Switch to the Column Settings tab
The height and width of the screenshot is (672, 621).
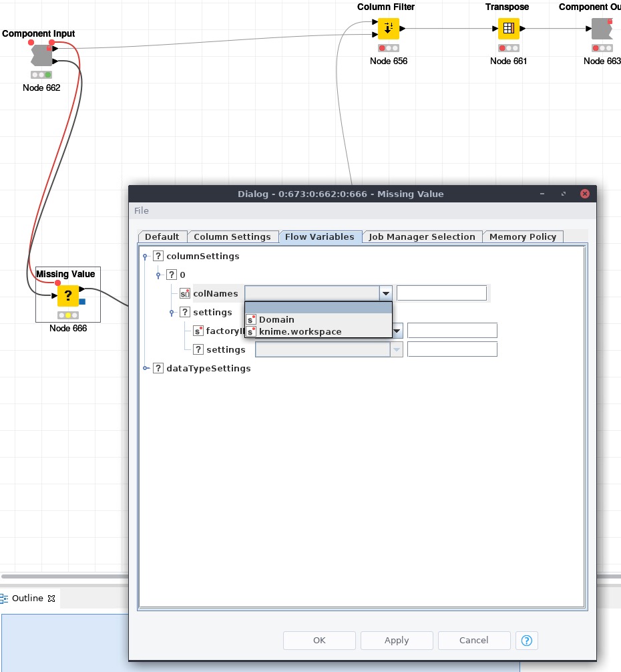[232, 236]
